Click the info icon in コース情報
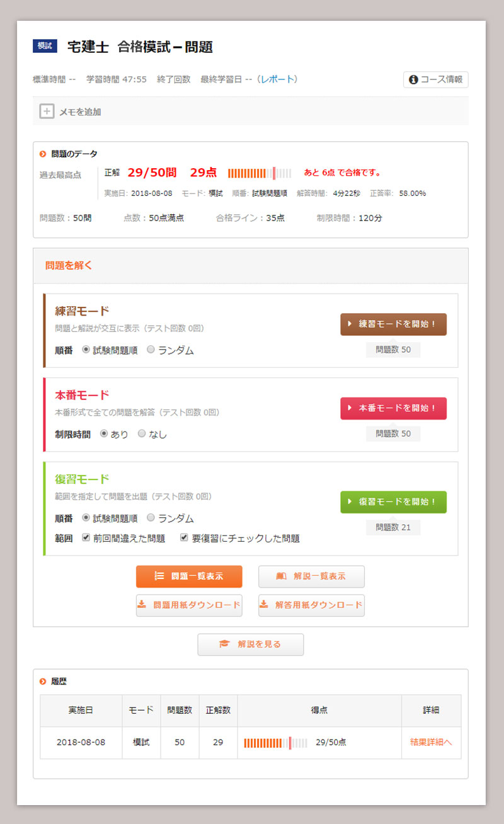The width and height of the screenshot is (504, 824). 413,79
